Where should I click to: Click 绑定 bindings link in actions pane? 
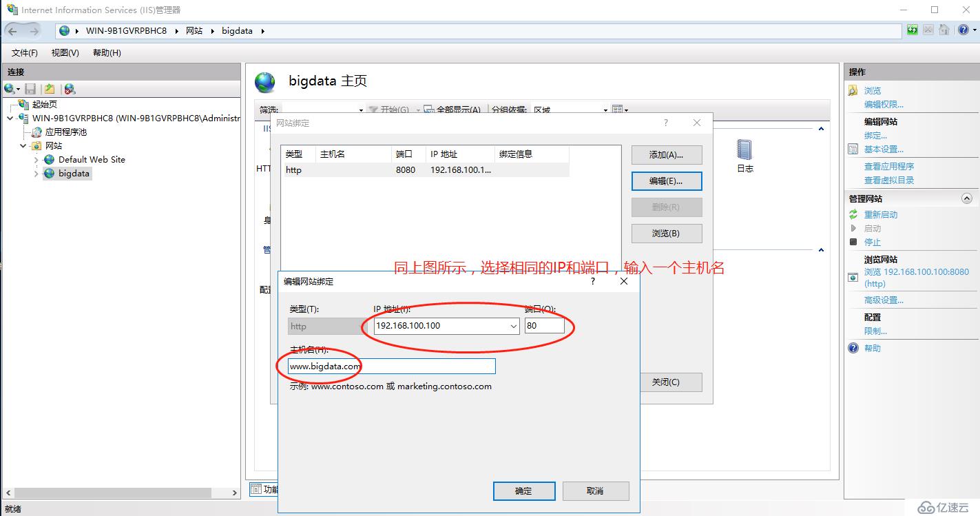tap(875, 136)
